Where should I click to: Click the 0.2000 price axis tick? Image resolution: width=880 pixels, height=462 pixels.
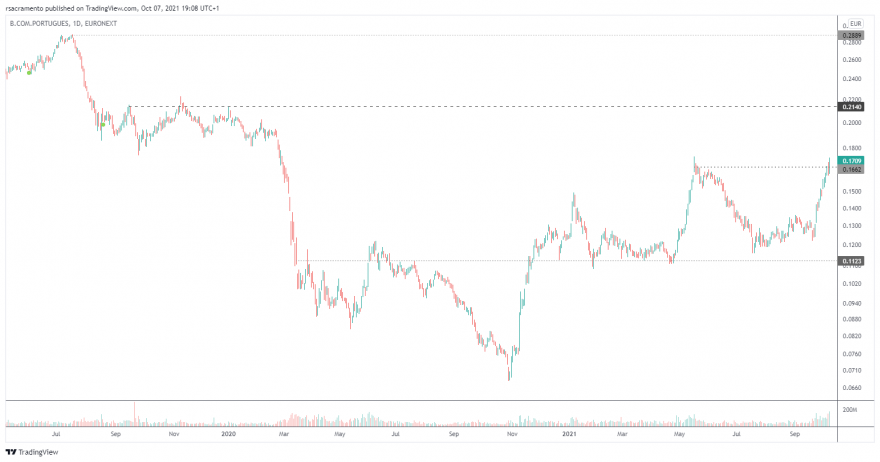(x=851, y=123)
